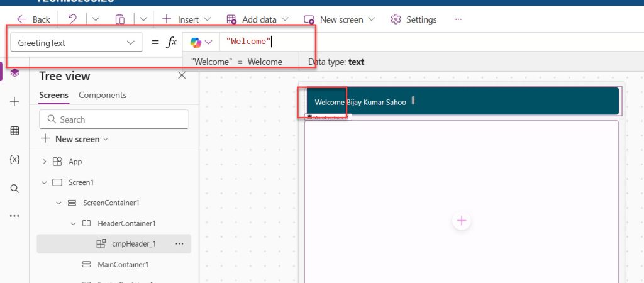
Task: Go Back using the back arrow
Action: (x=33, y=19)
